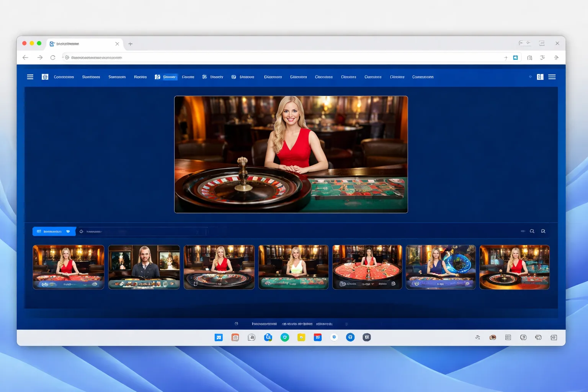Click the blue bookmark icon in address bar
The width and height of the screenshot is (588, 392).
pyautogui.click(x=515, y=57)
